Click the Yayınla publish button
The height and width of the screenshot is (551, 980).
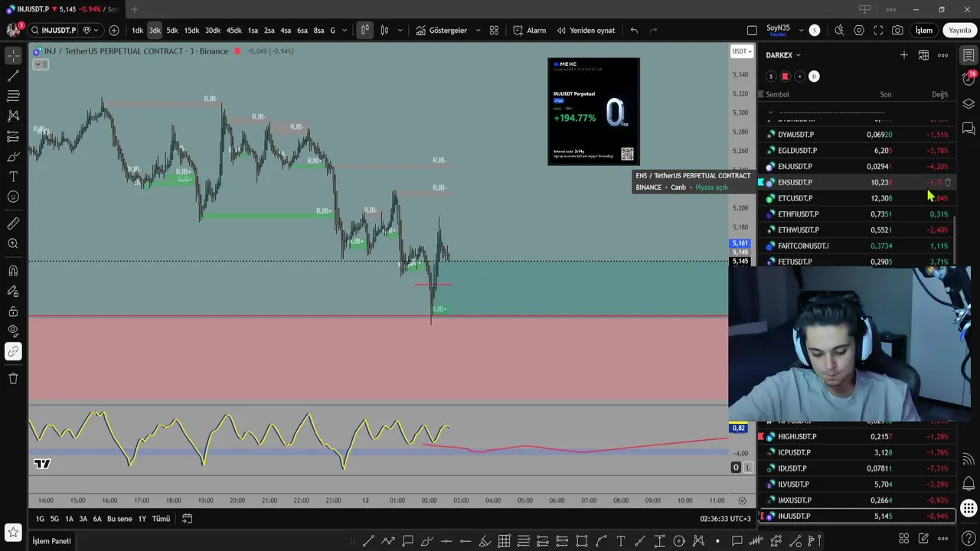point(959,31)
